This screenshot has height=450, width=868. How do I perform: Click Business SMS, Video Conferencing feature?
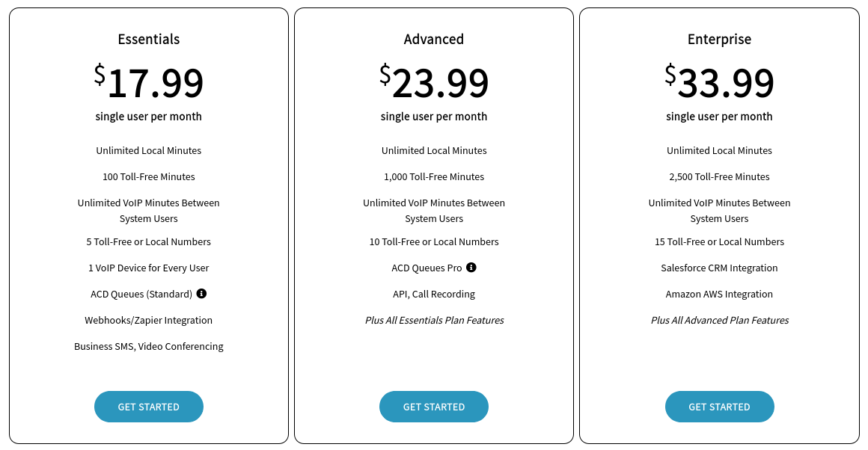(x=149, y=346)
